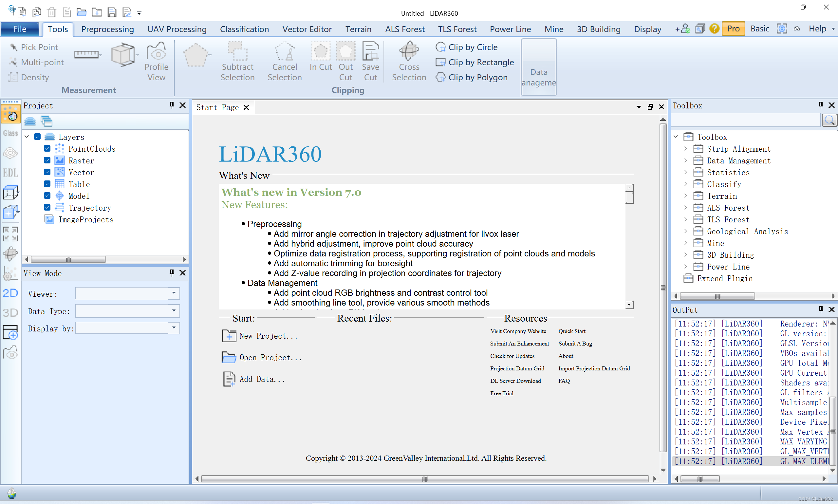Toggle the Table layer checkbox
Image resolution: width=838 pixels, height=504 pixels.
(x=47, y=184)
